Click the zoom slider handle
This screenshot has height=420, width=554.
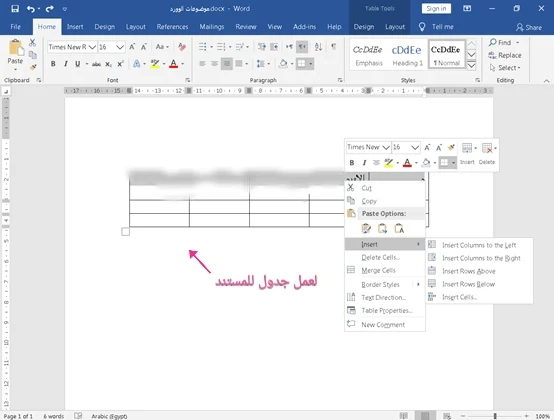(495, 416)
